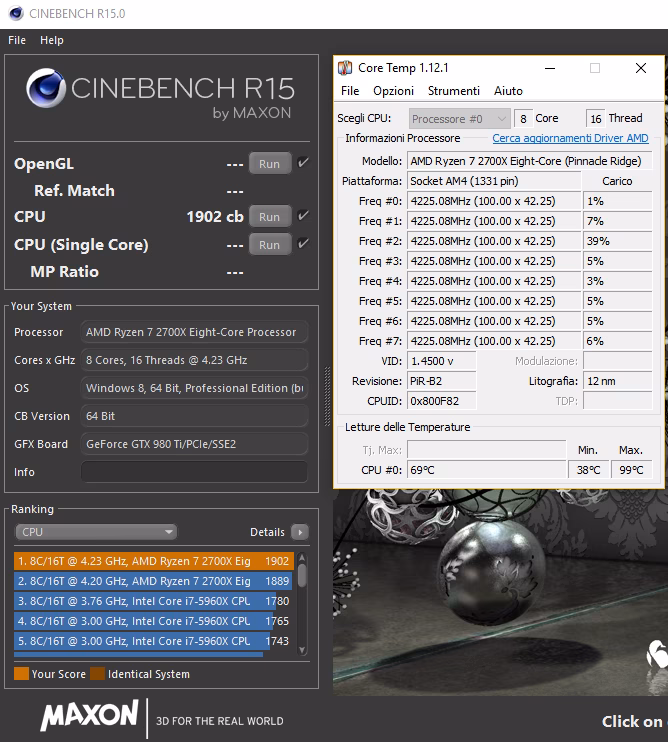Click the ranking list scrollbar thumb
Image resolution: width=668 pixels, height=742 pixels.
[x=302, y=575]
